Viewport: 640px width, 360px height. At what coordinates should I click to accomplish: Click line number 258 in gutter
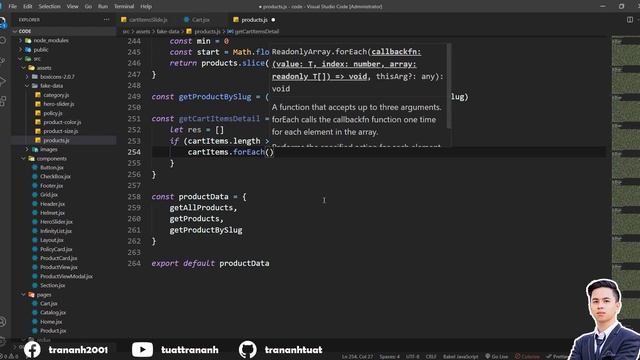(134, 196)
